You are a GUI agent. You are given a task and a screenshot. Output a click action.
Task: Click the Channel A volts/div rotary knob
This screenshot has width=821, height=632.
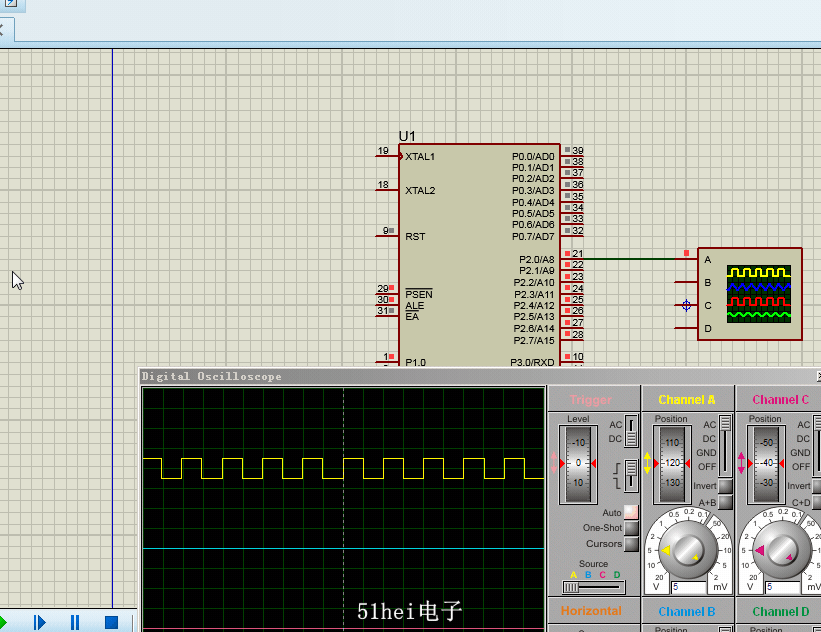(687, 550)
